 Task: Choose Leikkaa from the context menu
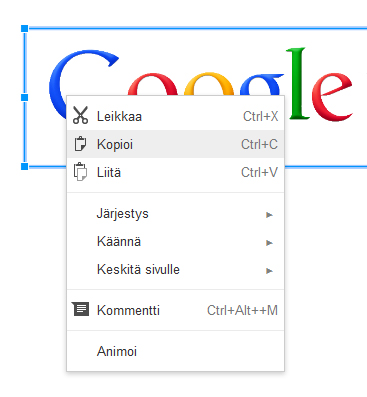(x=176, y=116)
